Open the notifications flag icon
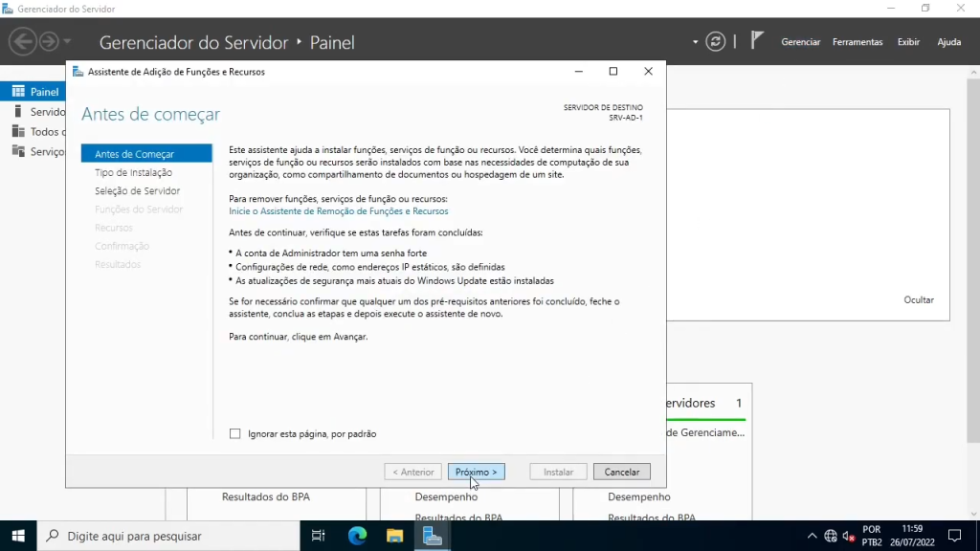980x551 pixels. (757, 40)
